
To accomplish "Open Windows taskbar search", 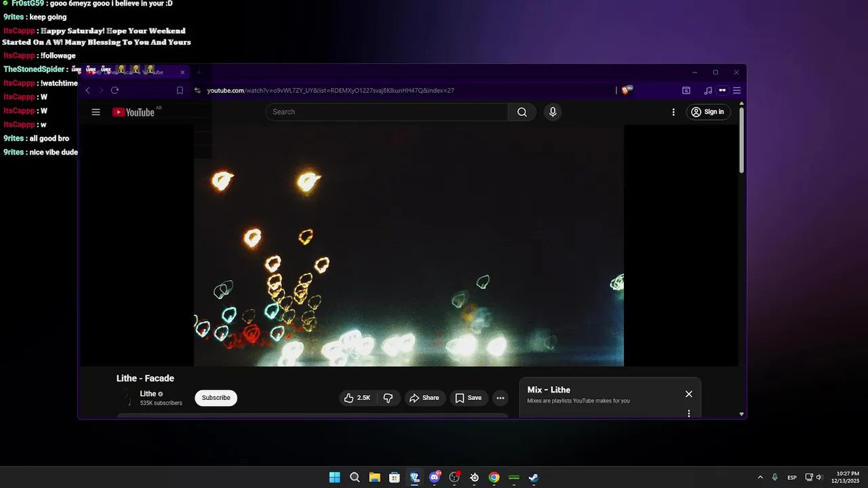I will pyautogui.click(x=355, y=477).
